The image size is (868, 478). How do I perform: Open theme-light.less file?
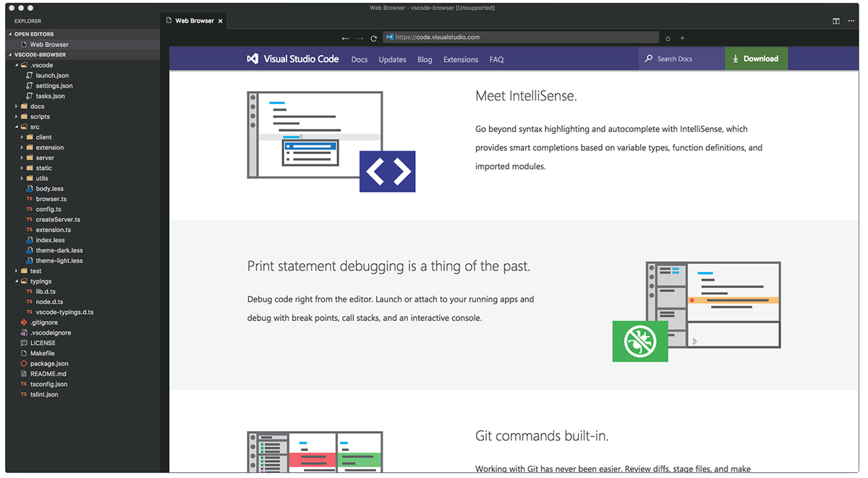point(59,260)
